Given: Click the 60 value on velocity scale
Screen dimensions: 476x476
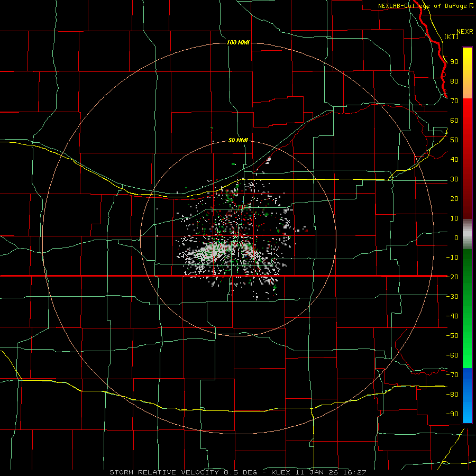Looking at the screenshot, I should click(x=454, y=121).
